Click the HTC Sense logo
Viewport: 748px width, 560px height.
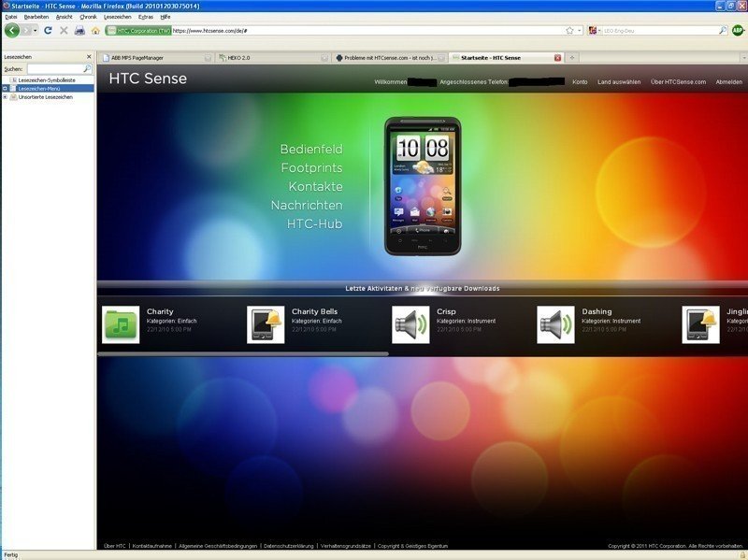148,79
